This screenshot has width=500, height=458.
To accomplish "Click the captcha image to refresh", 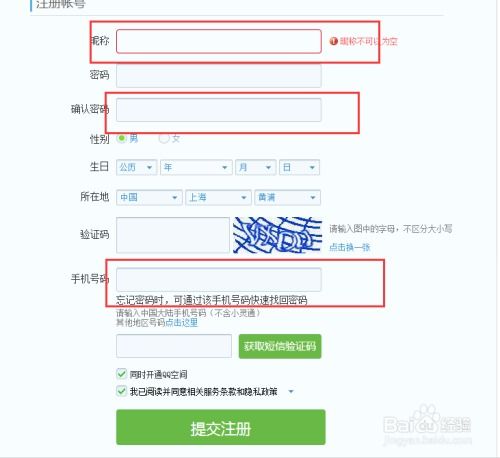I will 277,235.
